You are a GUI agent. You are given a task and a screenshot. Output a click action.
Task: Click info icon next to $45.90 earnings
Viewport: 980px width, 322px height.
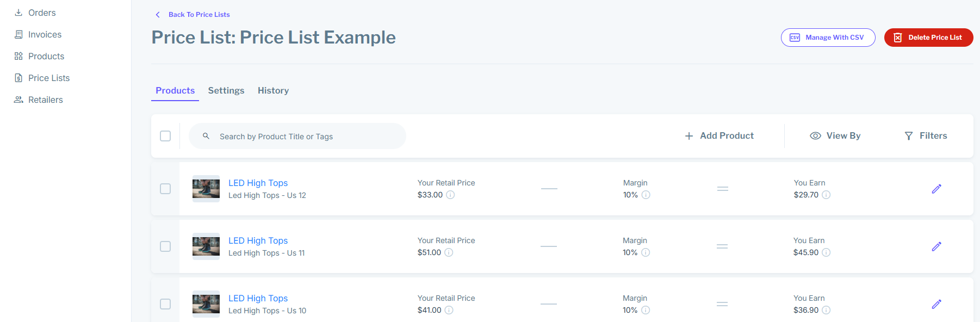pos(826,252)
